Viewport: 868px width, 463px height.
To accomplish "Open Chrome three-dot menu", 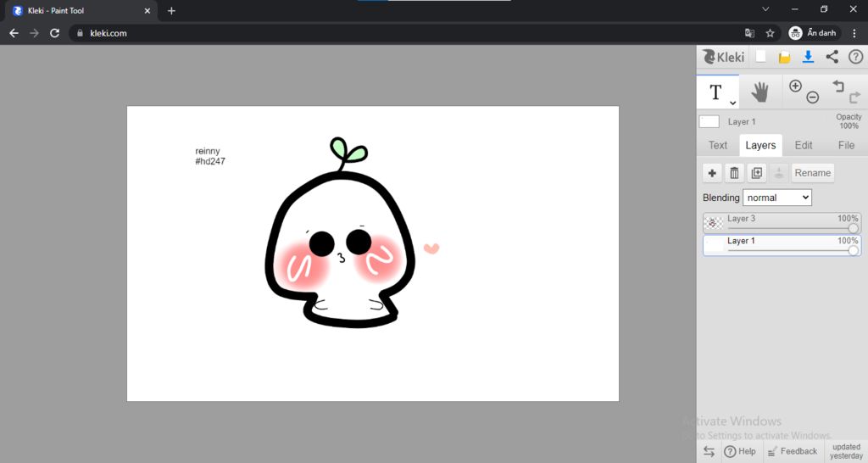I will pyautogui.click(x=854, y=33).
